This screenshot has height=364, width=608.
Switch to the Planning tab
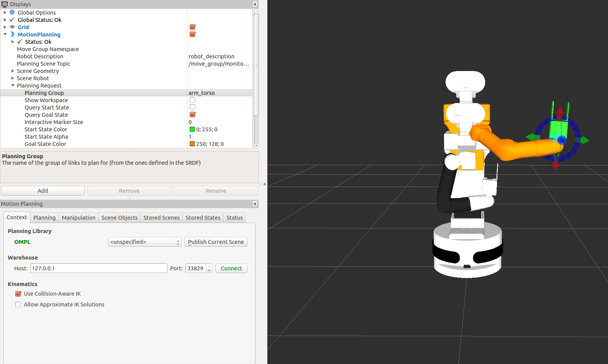pos(44,218)
